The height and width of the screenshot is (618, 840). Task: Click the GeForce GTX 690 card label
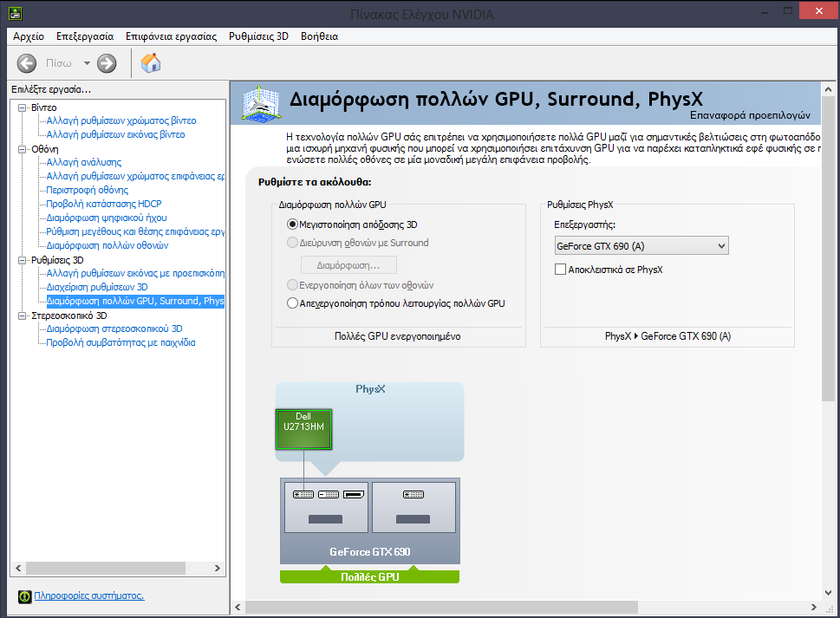click(370, 551)
